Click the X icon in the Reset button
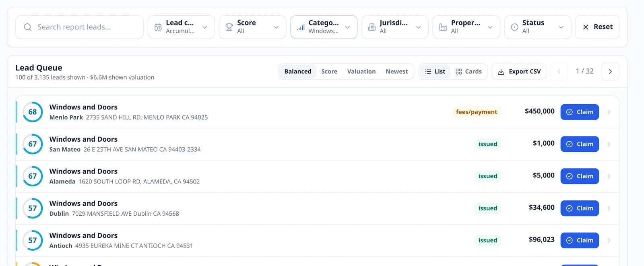The height and width of the screenshot is (266, 644). coord(586,27)
